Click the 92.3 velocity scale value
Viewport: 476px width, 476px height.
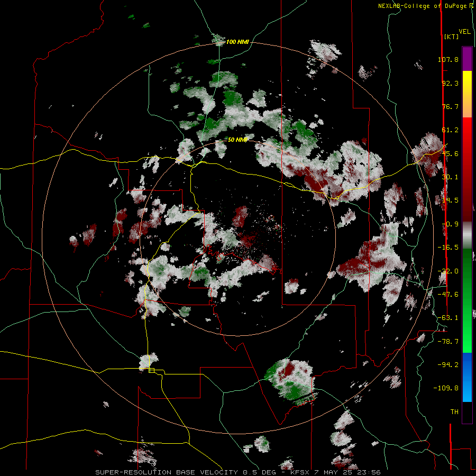[x=450, y=83]
